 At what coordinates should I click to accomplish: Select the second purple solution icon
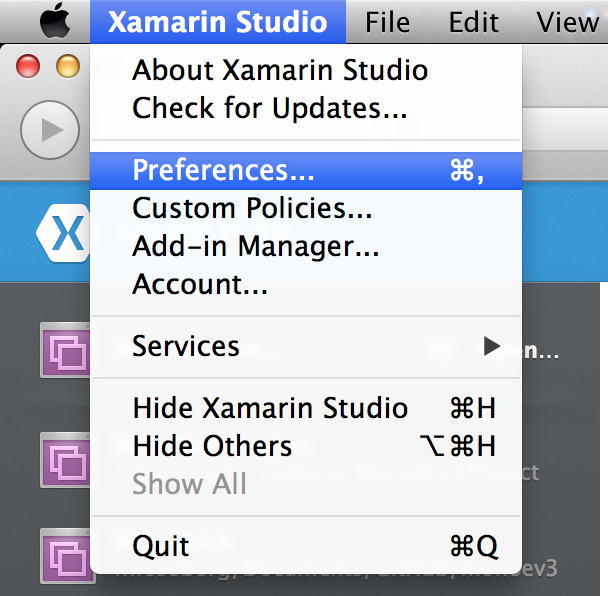(x=65, y=460)
